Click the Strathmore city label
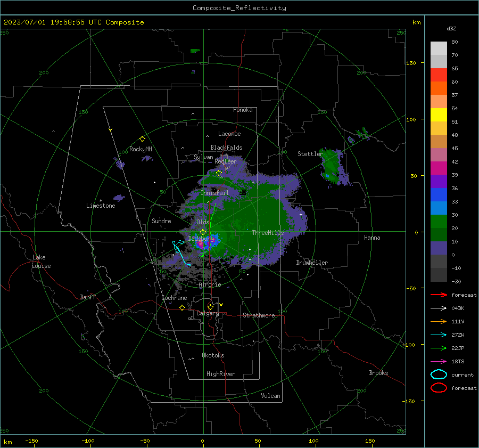The height and width of the screenshot is (448, 479). point(259,315)
